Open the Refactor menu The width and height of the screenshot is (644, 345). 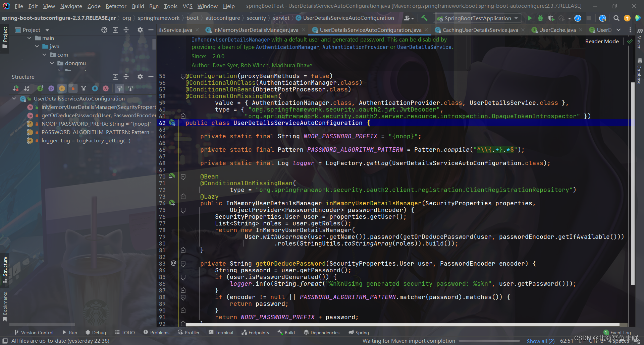click(x=116, y=6)
